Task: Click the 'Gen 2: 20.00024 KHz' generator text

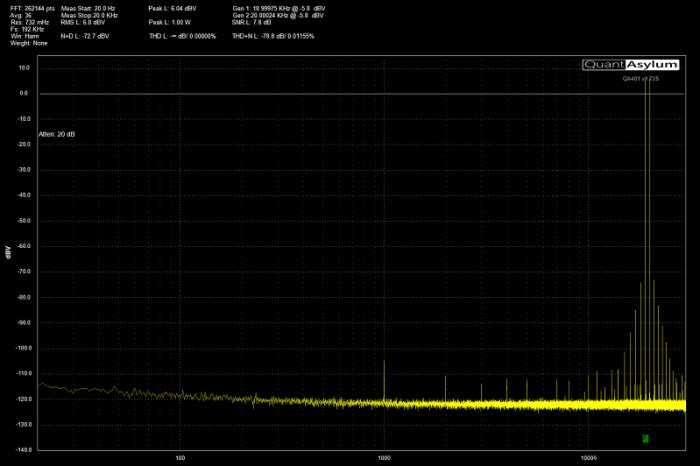Action: pyautogui.click(x=278, y=16)
